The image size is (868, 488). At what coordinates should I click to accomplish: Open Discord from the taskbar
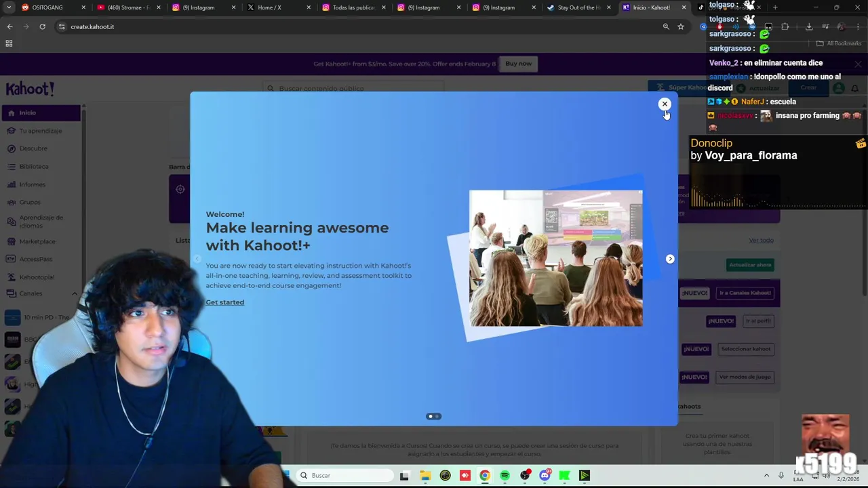[x=545, y=476]
